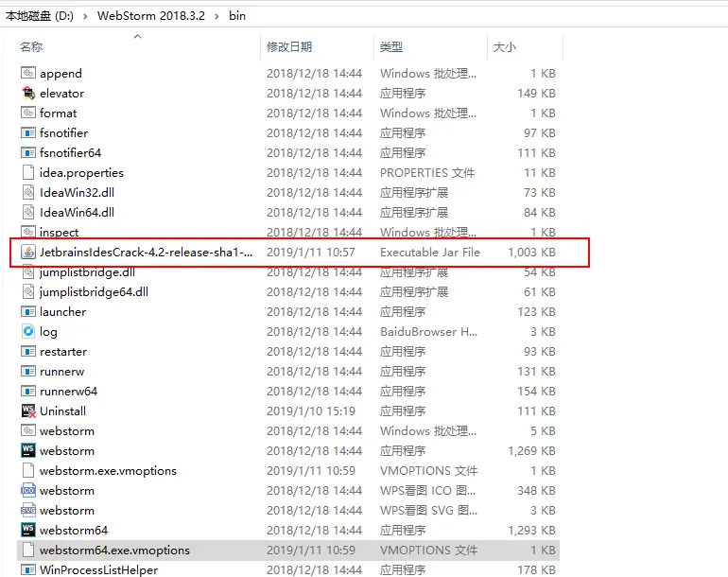Screen dimensions: 728x577
Task: Click the Executable Jar File type cell
Action: [x=430, y=253]
